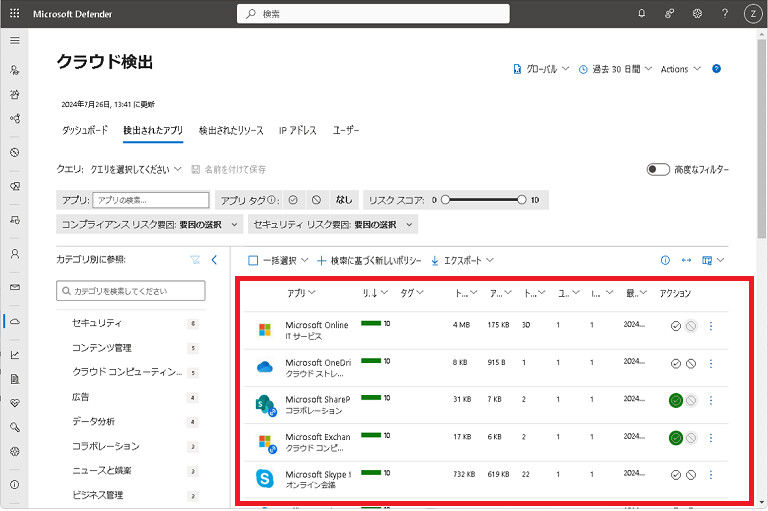Toggle sanctioned status for Microsoft Exchange
Screen dimensions: 768x511
(675, 438)
